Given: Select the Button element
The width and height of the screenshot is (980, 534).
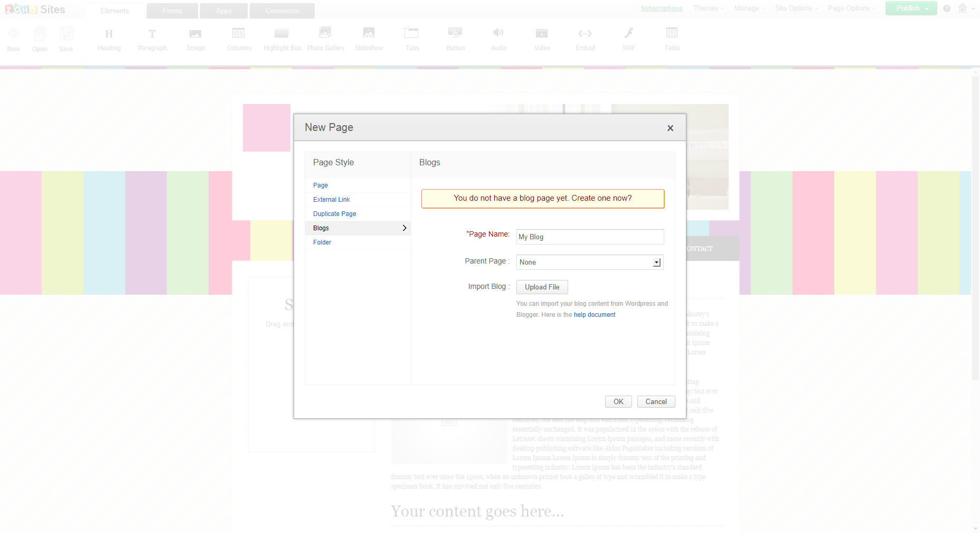Looking at the screenshot, I should click(x=455, y=39).
